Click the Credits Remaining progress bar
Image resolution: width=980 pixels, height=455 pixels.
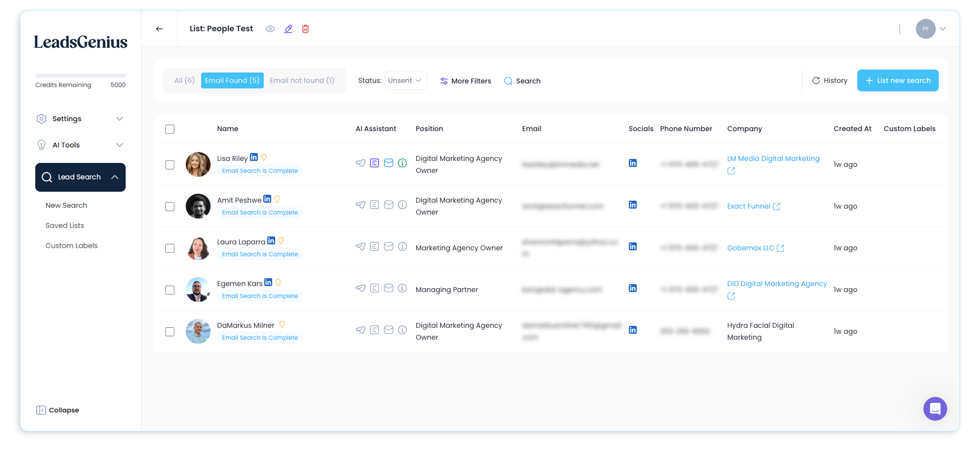click(x=80, y=76)
